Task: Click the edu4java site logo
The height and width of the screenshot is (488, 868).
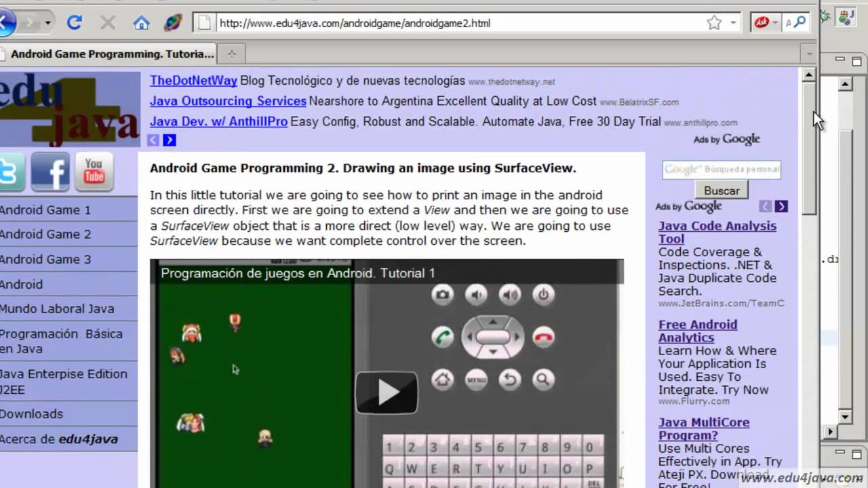Action: pos(70,109)
